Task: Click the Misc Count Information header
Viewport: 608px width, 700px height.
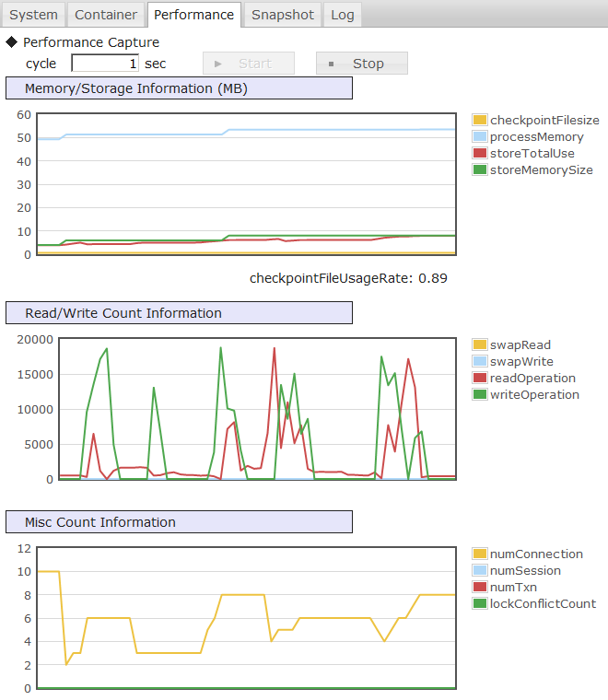Action: point(179,522)
